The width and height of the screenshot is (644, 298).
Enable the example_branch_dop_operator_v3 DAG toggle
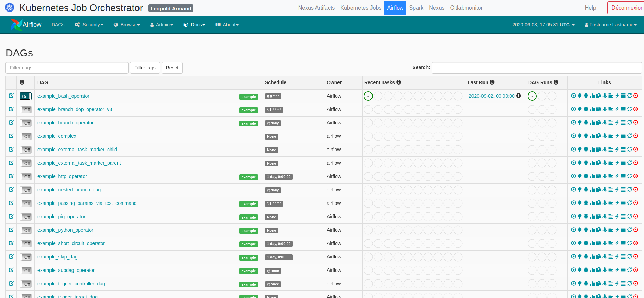pyautogui.click(x=25, y=110)
